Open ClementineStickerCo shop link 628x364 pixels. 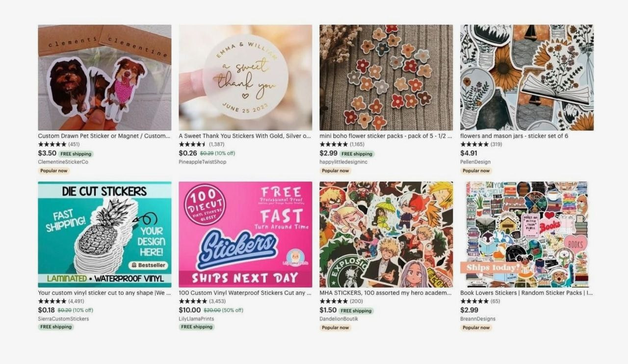[63, 162]
